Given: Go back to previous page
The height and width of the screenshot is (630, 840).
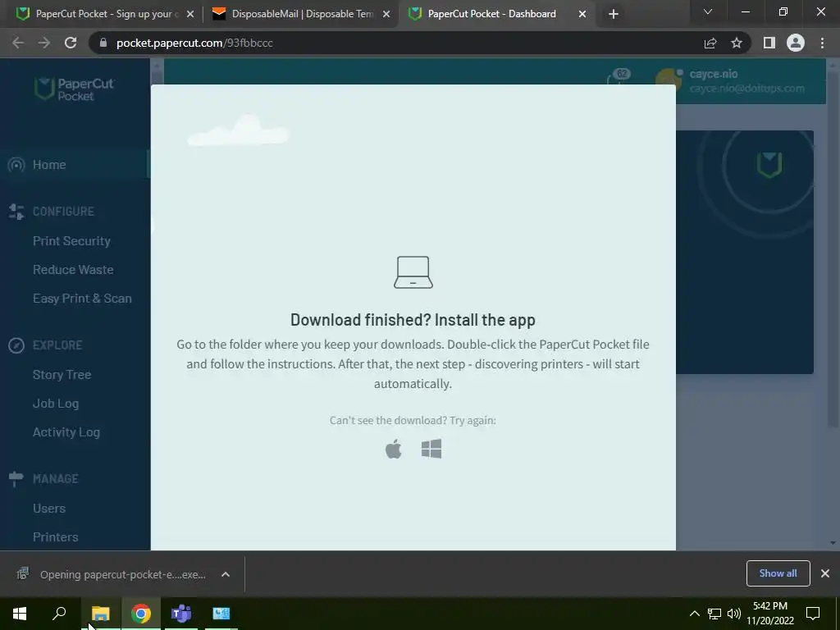Looking at the screenshot, I should point(18,43).
